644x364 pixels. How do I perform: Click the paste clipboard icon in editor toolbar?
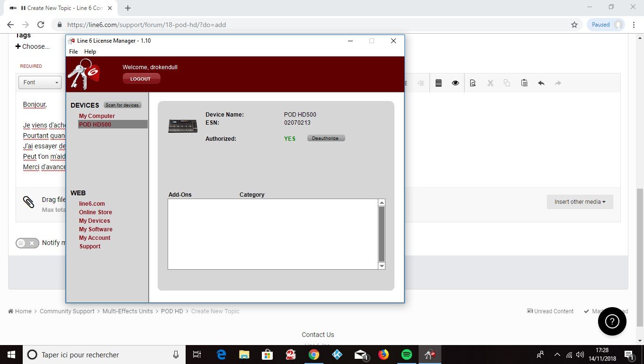[524, 83]
